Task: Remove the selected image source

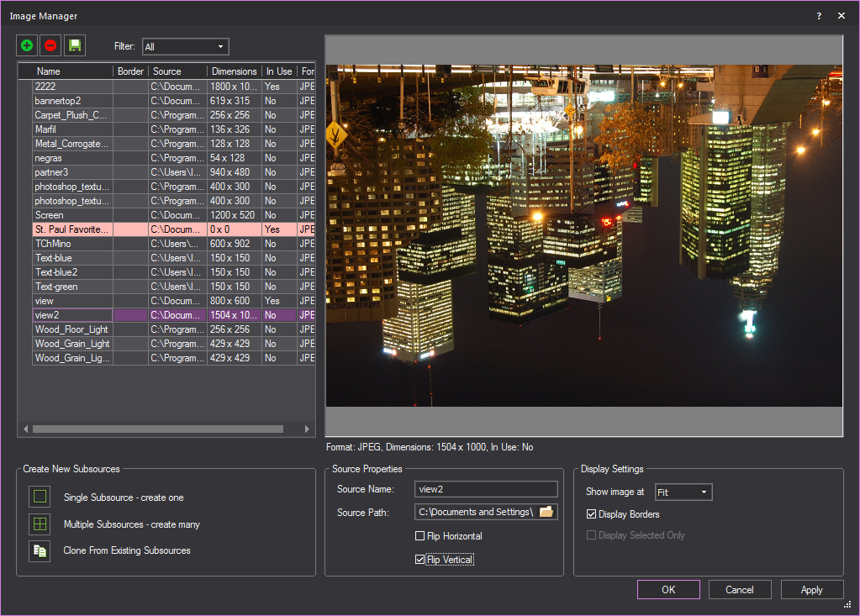Action: 50,45
